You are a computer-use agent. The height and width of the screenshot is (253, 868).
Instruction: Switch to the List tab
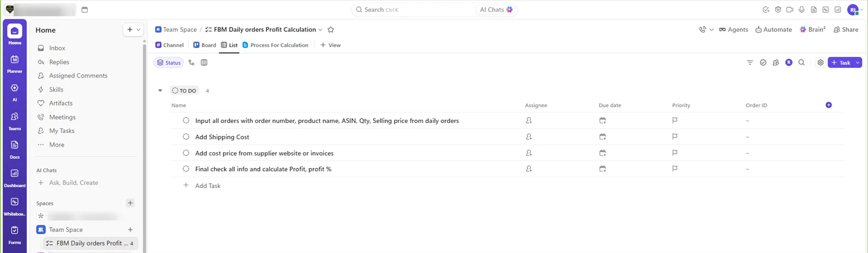coord(229,46)
